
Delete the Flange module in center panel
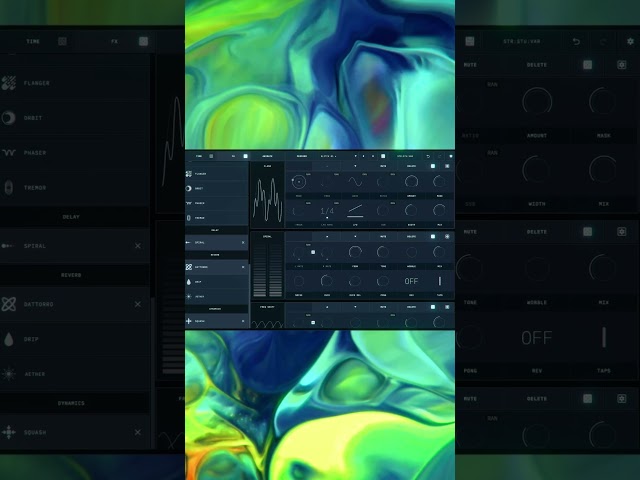pyautogui.click(x=411, y=166)
